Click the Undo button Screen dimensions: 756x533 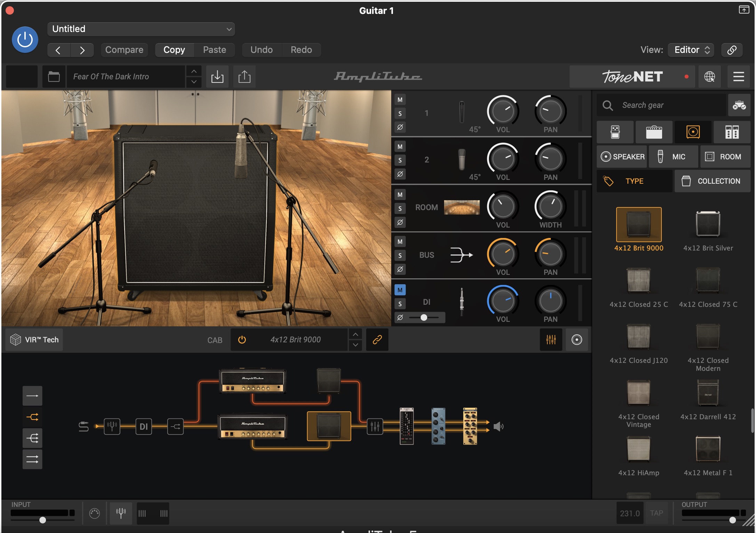[x=262, y=50]
